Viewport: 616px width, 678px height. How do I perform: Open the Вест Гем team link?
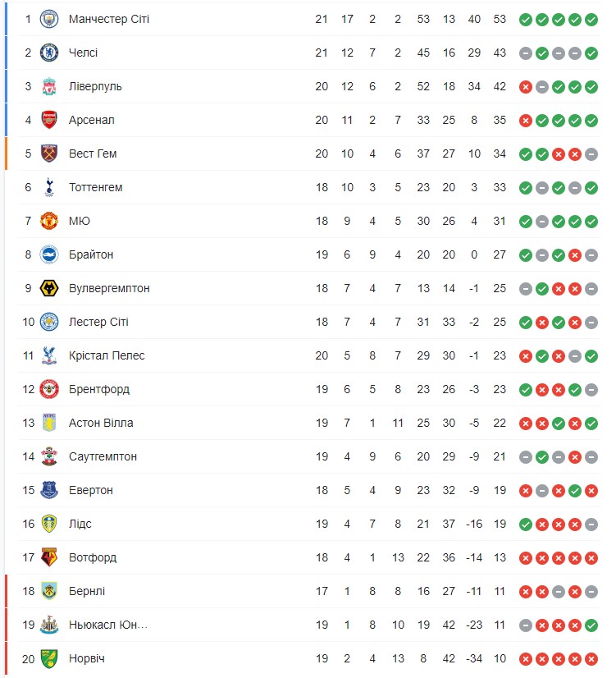[x=92, y=153]
